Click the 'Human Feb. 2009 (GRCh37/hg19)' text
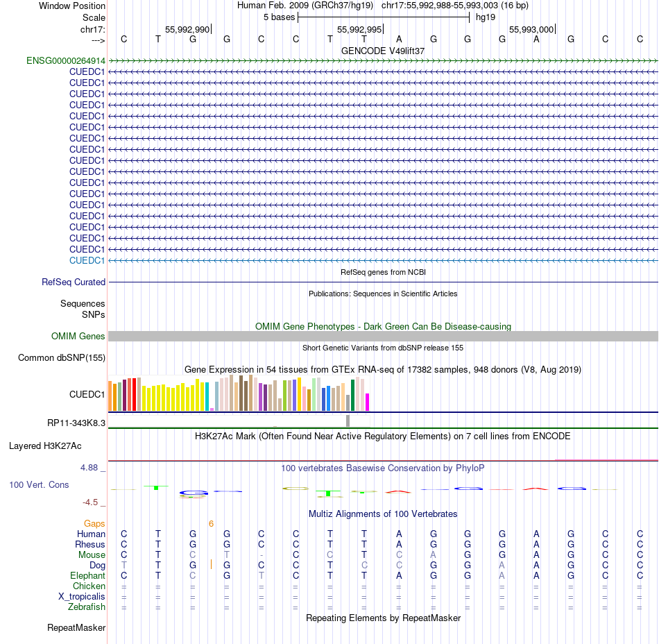This screenshot has height=644, width=659. [305, 6]
